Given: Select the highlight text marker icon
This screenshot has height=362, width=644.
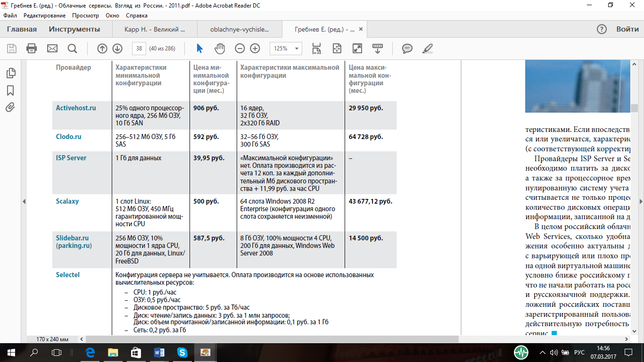Looking at the screenshot, I should [428, 48].
